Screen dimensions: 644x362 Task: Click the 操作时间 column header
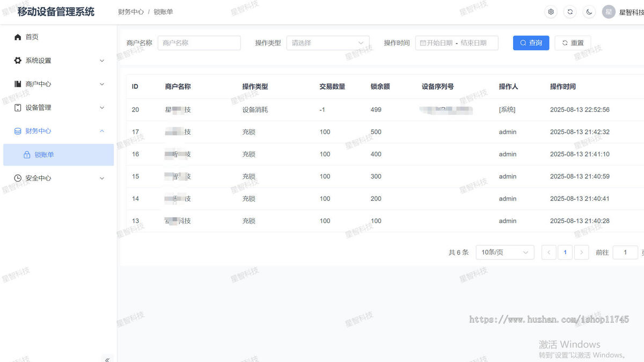pos(563,86)
